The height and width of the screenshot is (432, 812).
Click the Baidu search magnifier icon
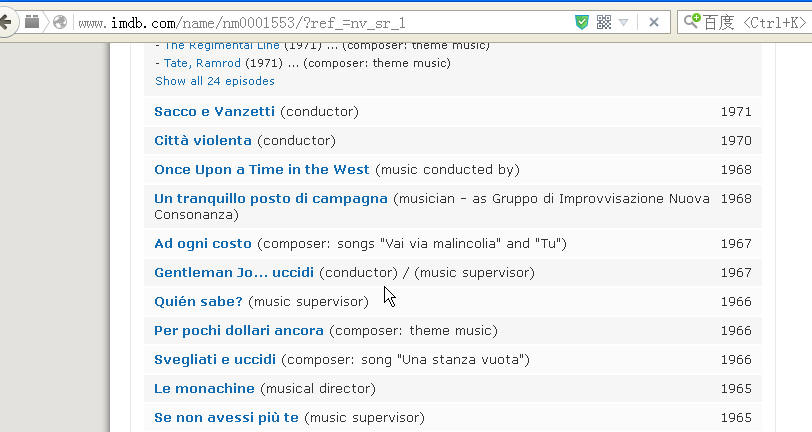[691, 22]
